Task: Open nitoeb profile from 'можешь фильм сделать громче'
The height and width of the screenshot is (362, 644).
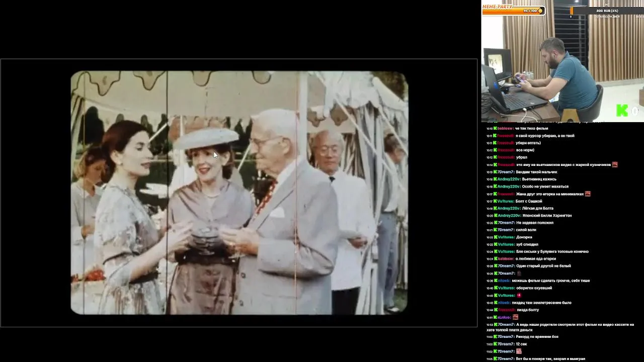Action: [x=504, y=281]
